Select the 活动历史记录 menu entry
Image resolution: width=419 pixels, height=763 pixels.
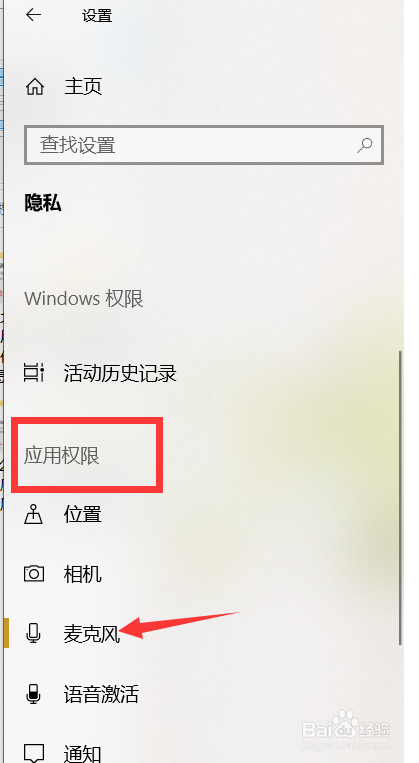[120, 373]
